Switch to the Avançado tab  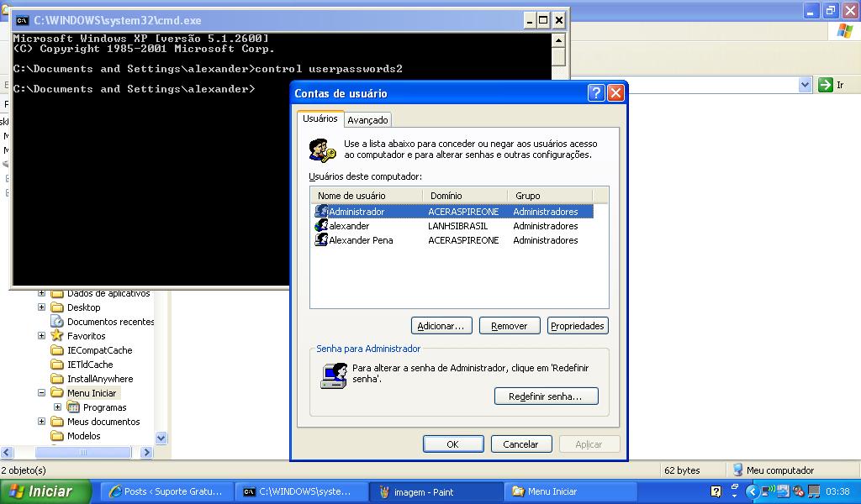368,120
